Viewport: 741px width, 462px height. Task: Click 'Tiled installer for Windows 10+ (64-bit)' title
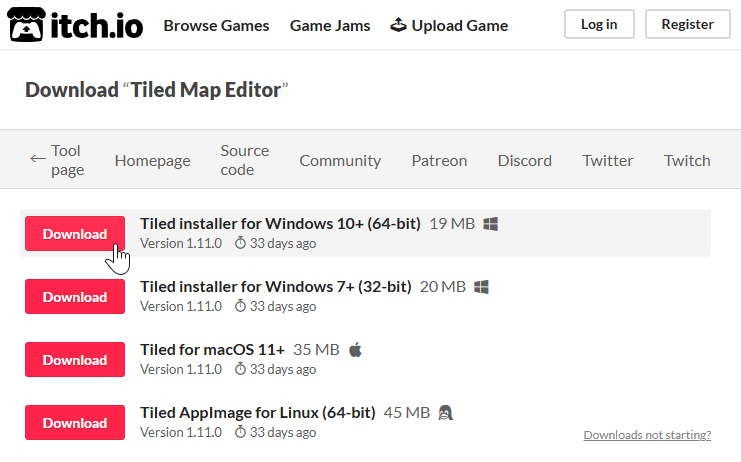pos(280,223)
